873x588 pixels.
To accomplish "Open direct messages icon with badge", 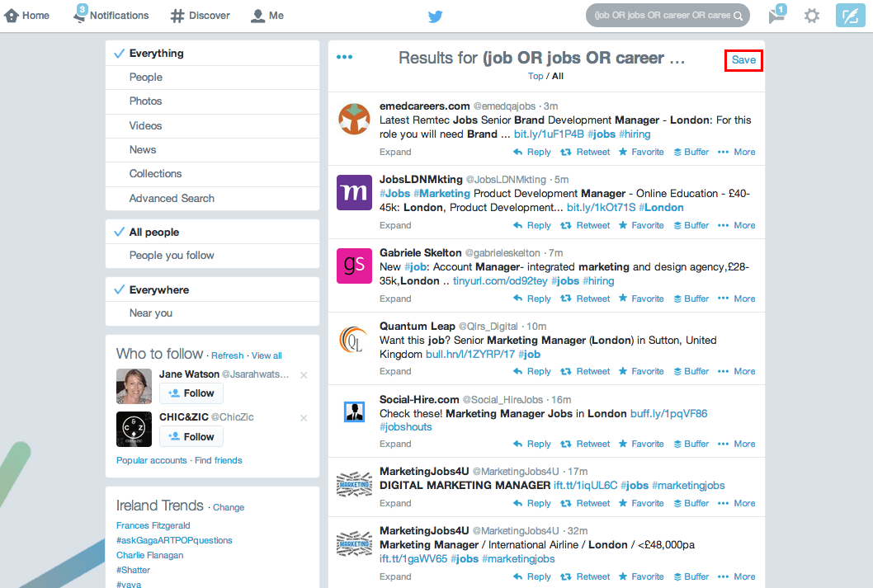I will 776,15.
